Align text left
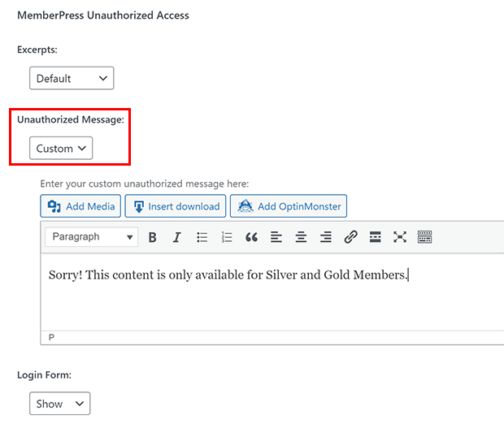504x432 pixels. pos(276,237)
